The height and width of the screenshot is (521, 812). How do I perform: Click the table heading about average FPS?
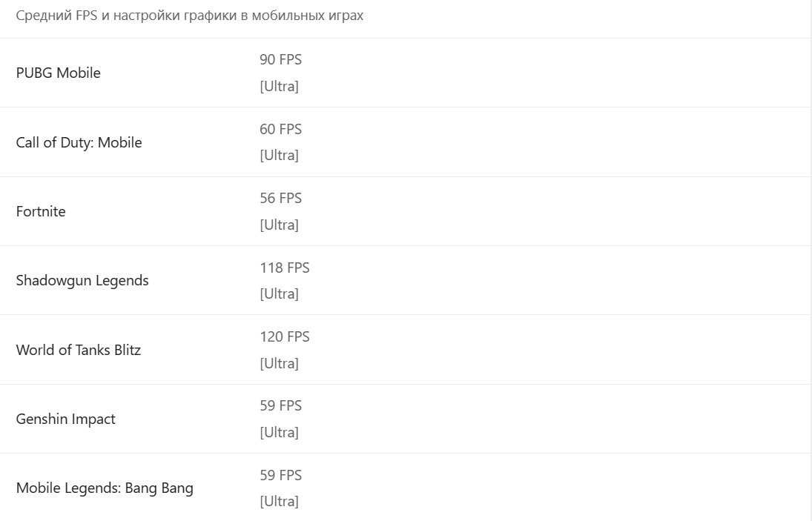[x=190, y=16]
